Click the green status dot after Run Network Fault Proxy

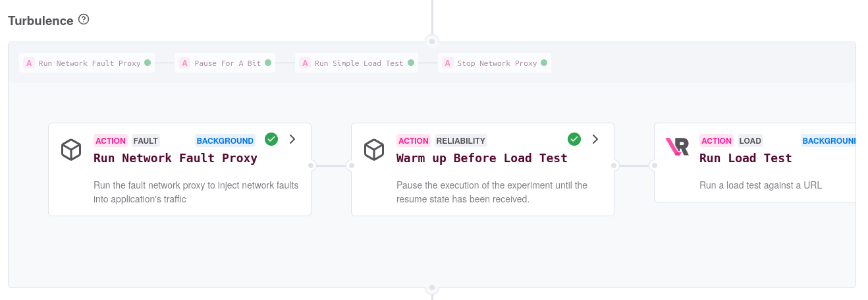(148, 63)
